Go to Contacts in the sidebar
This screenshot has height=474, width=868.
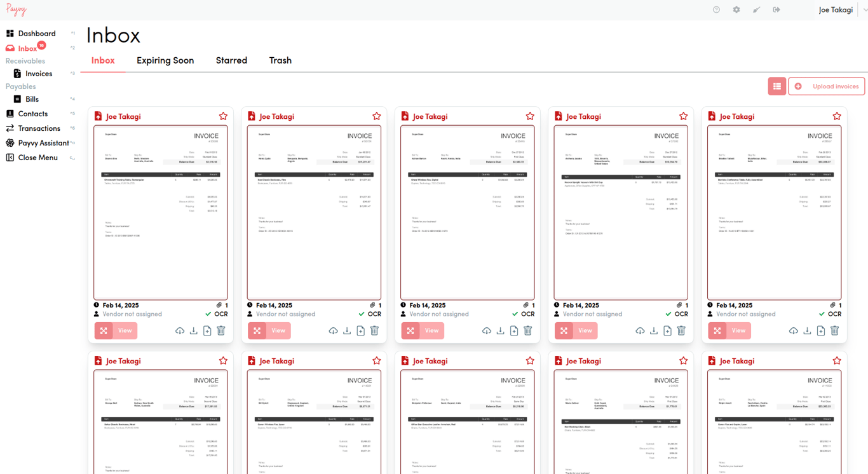click(33, 114)
